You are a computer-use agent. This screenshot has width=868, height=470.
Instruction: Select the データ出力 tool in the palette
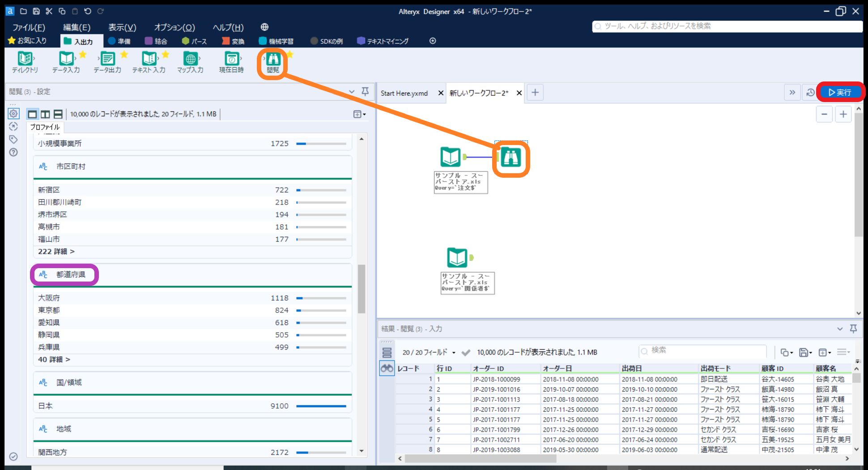pos(107,62)
